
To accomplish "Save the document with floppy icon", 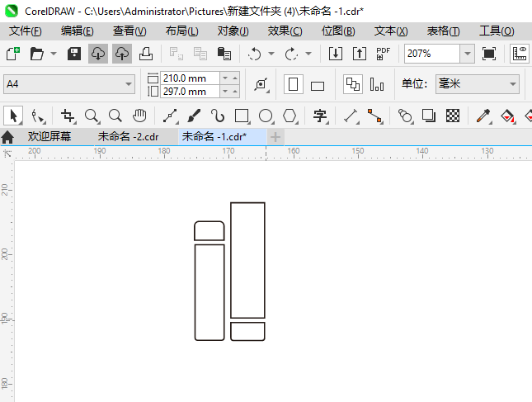I will coord(74,54).
